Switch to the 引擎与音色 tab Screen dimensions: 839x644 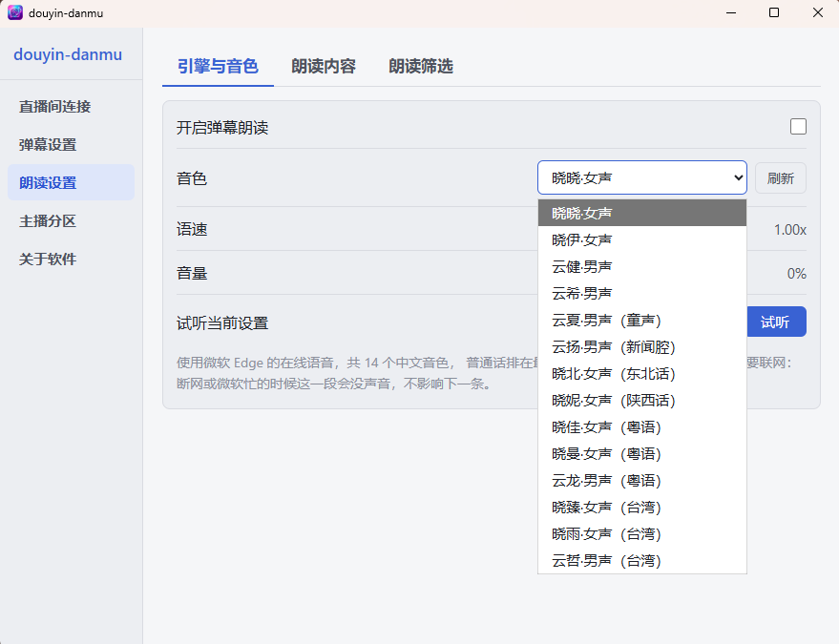click(x=218, y=67)
